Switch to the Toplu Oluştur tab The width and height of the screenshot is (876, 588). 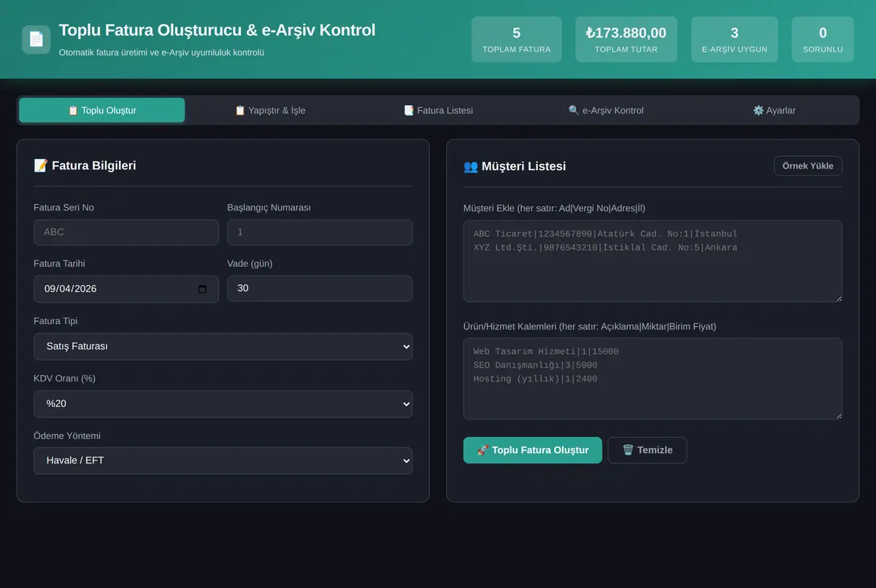point(101,110)
